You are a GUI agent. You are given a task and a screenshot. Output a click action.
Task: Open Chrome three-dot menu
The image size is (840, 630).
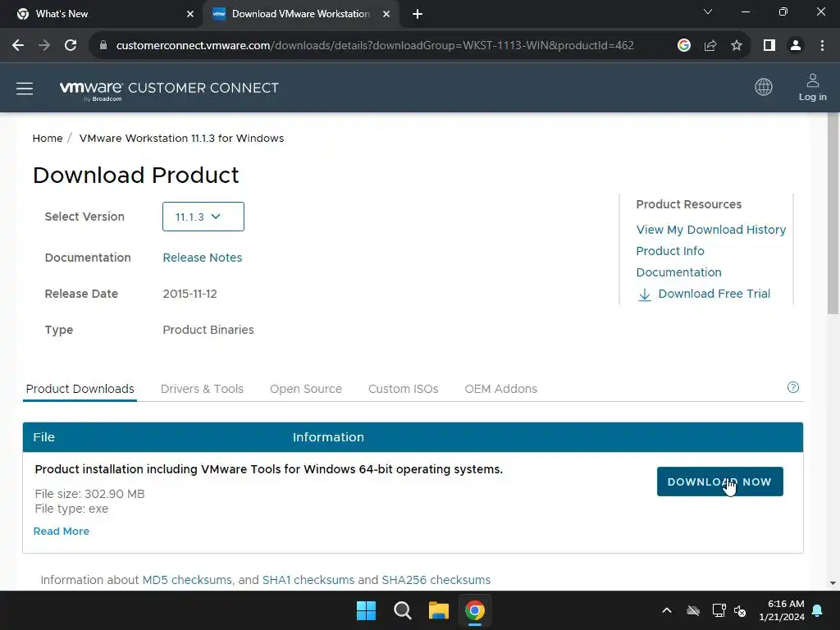(822, 46)
